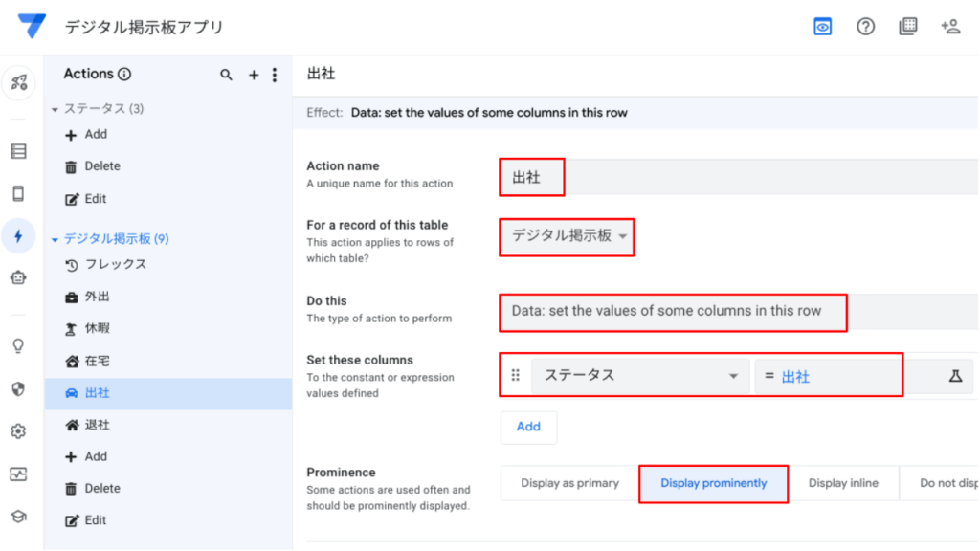Click the flask expression test icon
Viewport: 980px width, 551px height.
[956, 376]
